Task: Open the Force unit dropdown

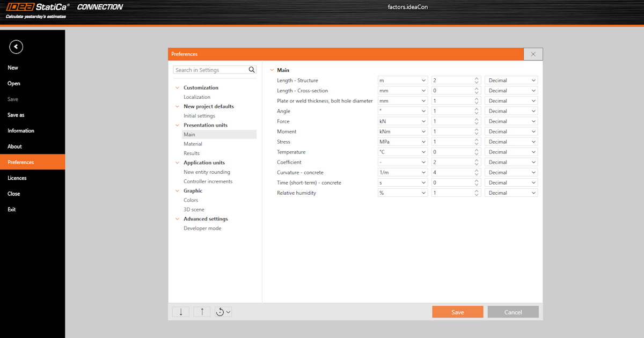Action: coord(402,121)
